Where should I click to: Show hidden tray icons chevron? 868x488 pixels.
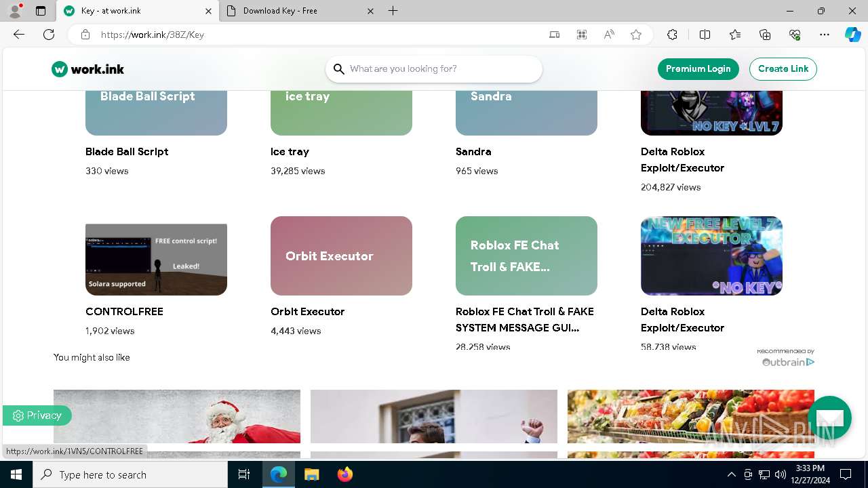point(731,474)
